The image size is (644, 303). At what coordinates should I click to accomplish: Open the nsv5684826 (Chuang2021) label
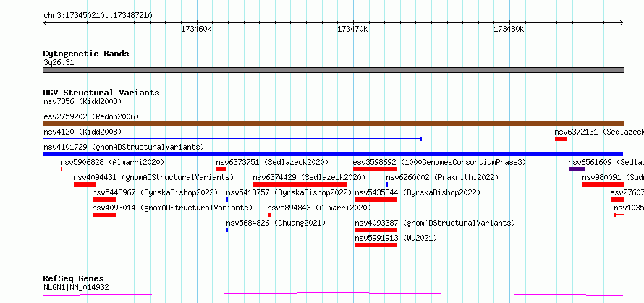tap(276, 223)
